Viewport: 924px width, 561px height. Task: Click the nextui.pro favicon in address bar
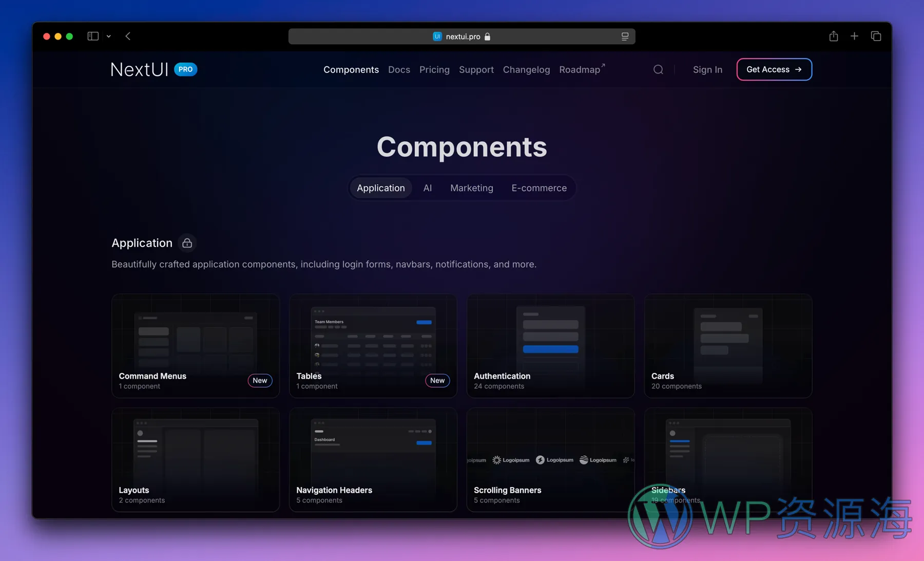pyautogui.click(x=437, y=36)
